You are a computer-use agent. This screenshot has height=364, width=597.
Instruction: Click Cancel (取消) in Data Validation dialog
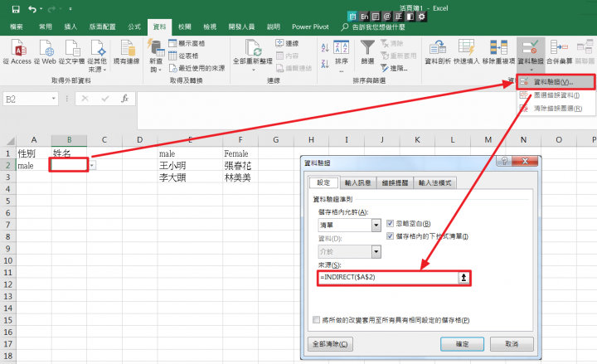point(512,344)
